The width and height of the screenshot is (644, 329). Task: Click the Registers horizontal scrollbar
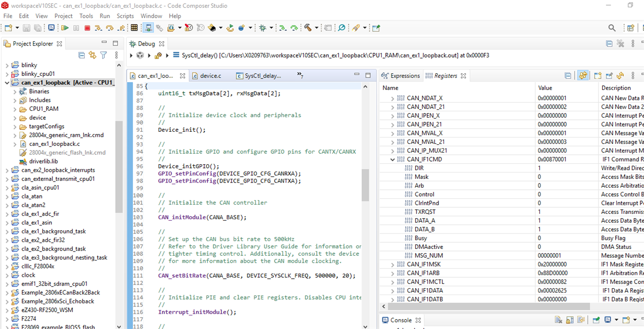(487, 307)
